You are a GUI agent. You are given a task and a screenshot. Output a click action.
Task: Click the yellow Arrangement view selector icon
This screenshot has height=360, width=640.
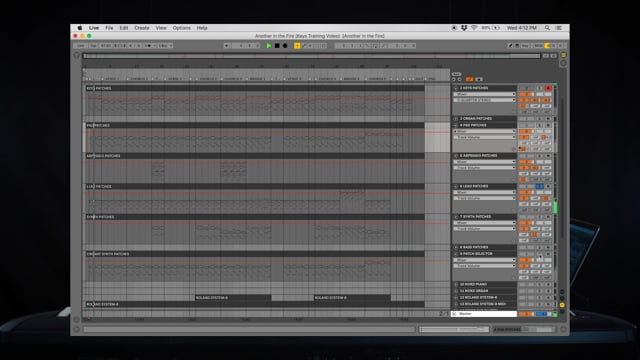[x=564, y=55]
